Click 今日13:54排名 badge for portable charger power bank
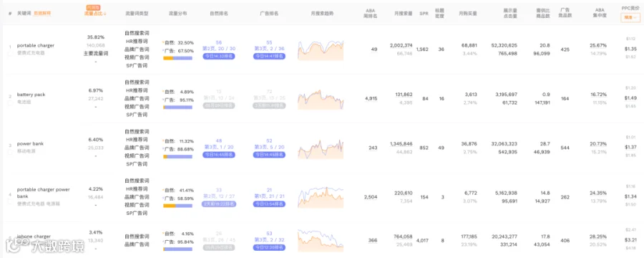 point(270,204)
